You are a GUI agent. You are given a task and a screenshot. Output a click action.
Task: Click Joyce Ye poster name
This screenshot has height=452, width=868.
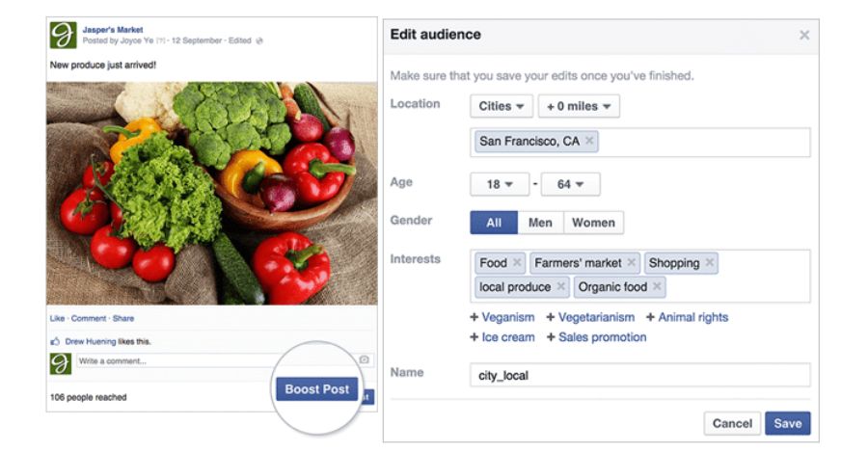point(137,40)
